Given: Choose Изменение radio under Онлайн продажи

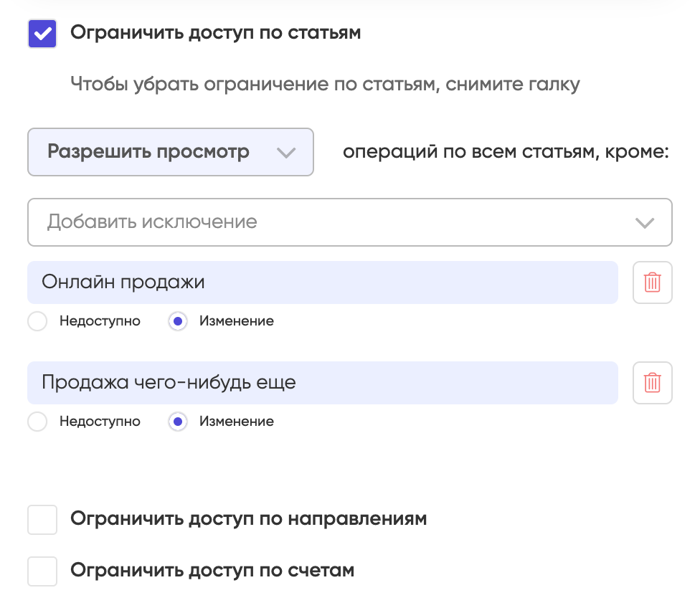Looking at the screenshot, I should pos(178,321).
